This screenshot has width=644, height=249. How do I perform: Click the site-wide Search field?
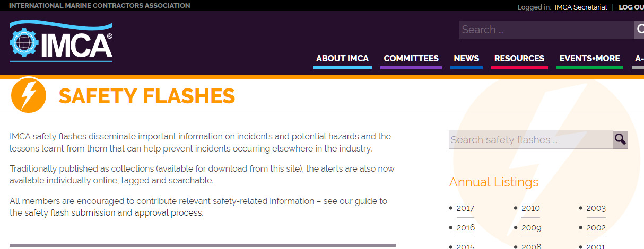[x=546, y=30]
